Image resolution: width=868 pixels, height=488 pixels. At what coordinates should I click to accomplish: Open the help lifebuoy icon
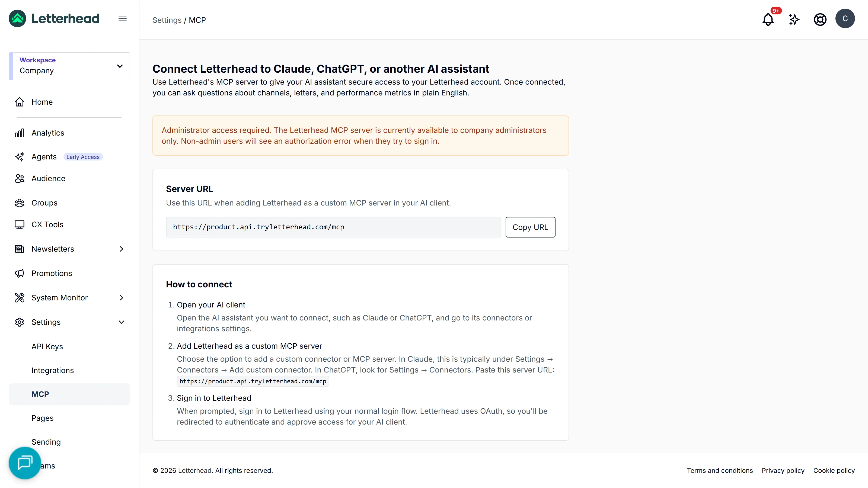point(820,19)
